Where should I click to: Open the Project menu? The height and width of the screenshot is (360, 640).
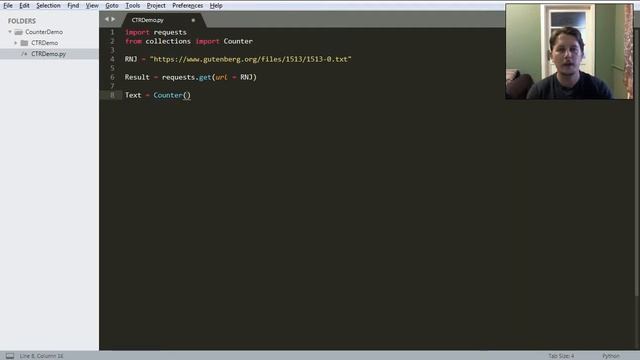coord(156,6)
